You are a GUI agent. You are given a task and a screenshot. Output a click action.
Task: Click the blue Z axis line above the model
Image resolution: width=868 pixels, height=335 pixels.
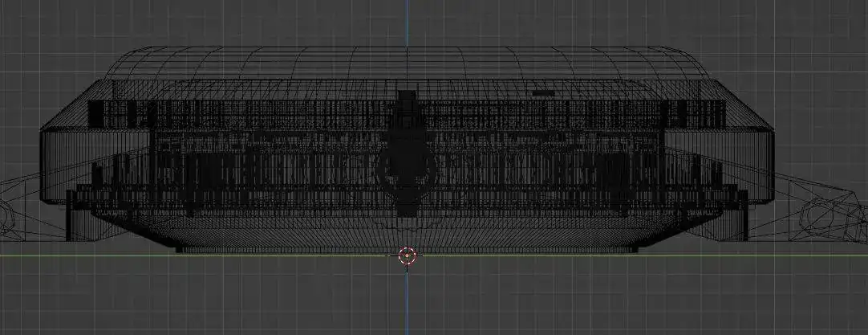(407, 24)
